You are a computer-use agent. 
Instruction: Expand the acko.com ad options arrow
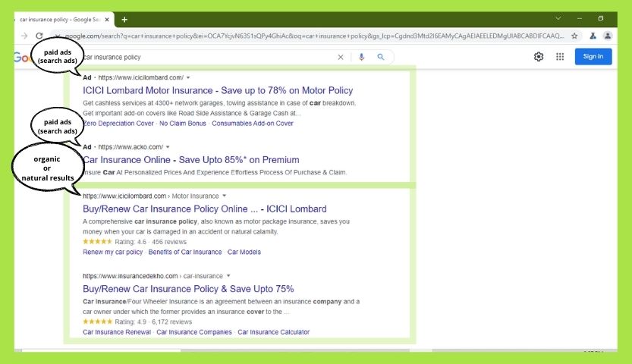coord(168,147)
